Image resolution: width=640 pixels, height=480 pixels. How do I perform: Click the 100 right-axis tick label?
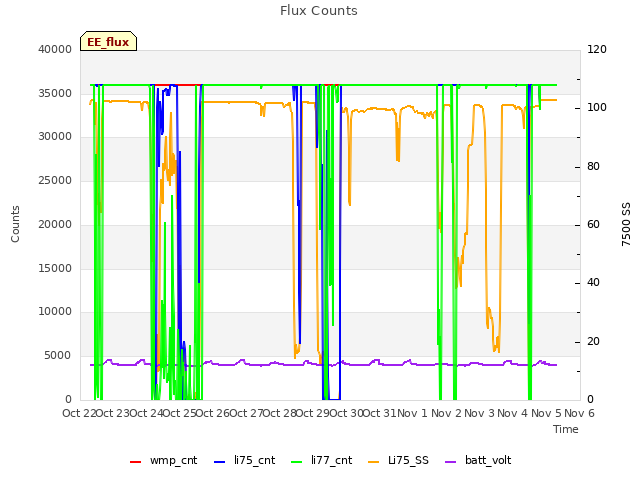pyautogui.click(x=597, y=108)
